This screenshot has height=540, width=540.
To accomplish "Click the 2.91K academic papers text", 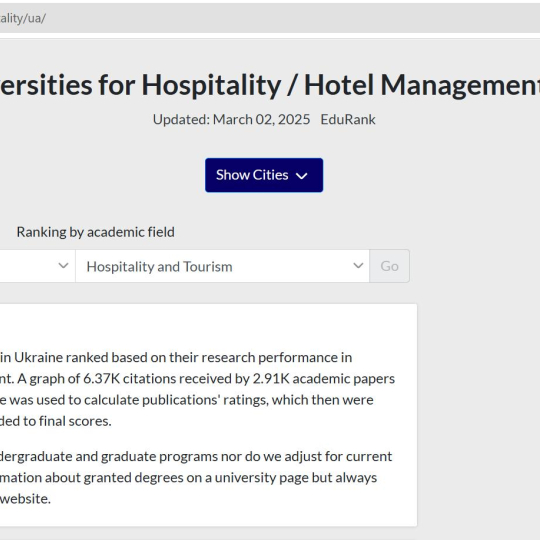I will [324, 378].
